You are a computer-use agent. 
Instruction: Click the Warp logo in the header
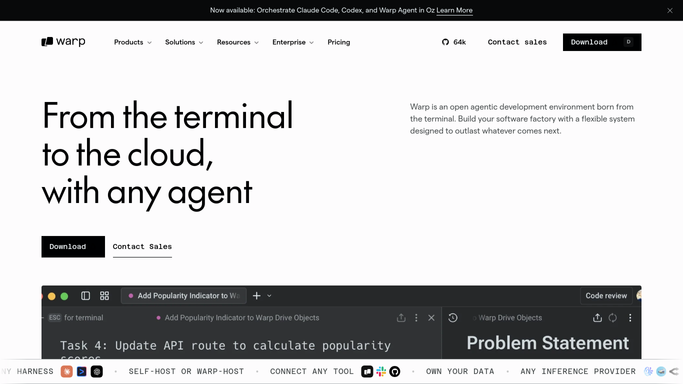63,42
